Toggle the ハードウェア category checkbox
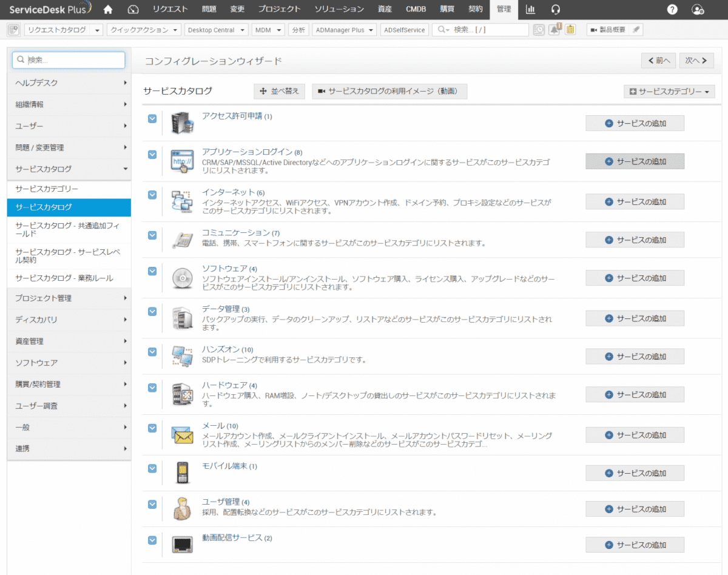The height and width of the screenshot is (575, 728). coord(152,387)
